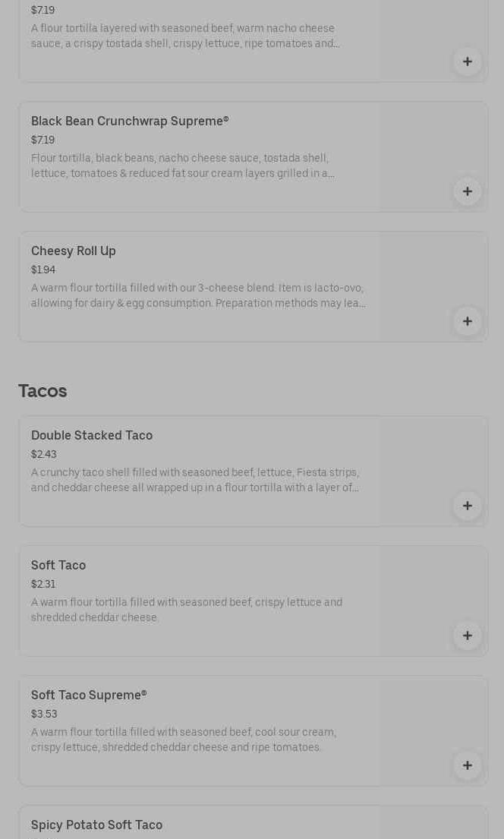Add Double Stacked Taco to order

pyautogui.click(x=467, y=506)
